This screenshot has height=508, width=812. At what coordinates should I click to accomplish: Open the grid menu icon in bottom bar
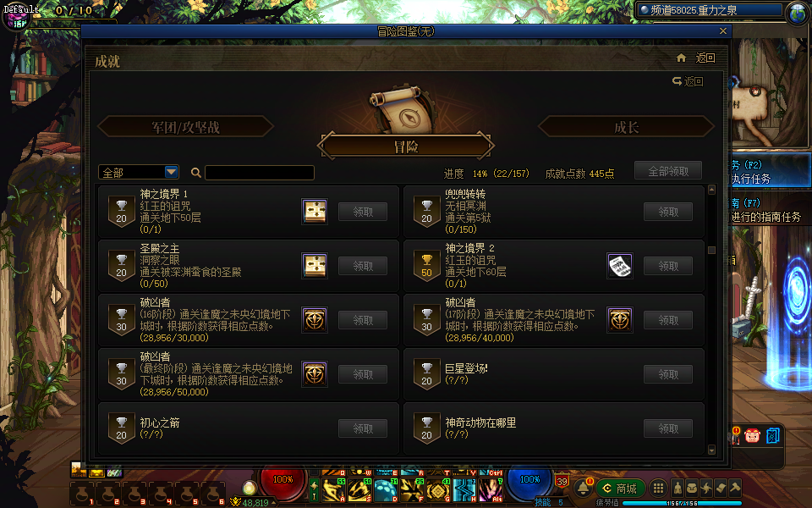click(658, 489)
